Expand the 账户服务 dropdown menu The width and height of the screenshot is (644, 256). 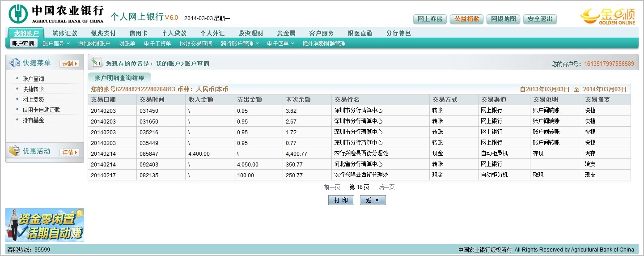[x=56, y=43]
